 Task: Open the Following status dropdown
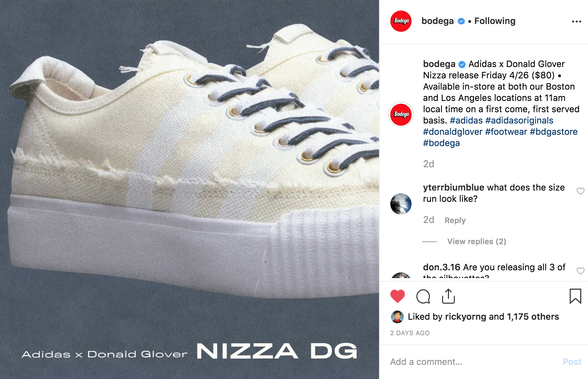point(495,21)
